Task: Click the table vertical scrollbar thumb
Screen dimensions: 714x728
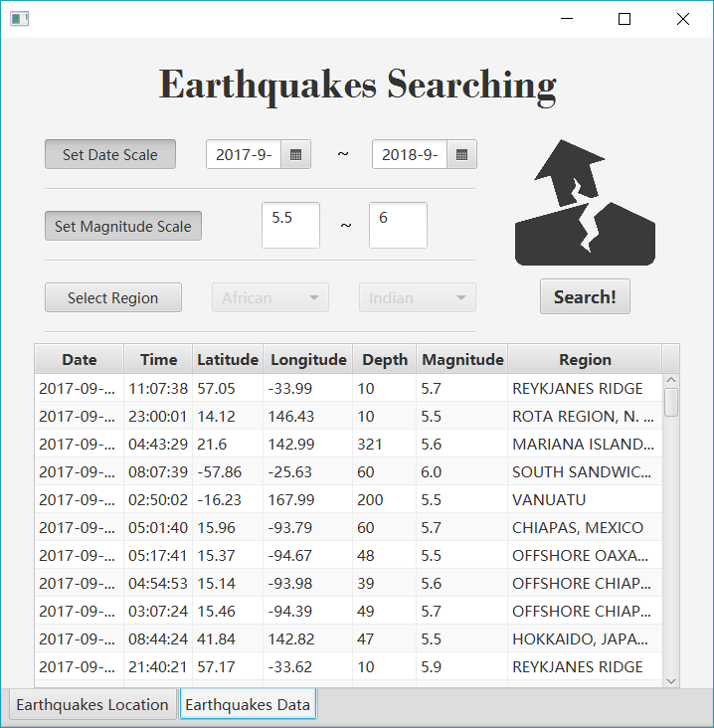Action: click(671, 403)
